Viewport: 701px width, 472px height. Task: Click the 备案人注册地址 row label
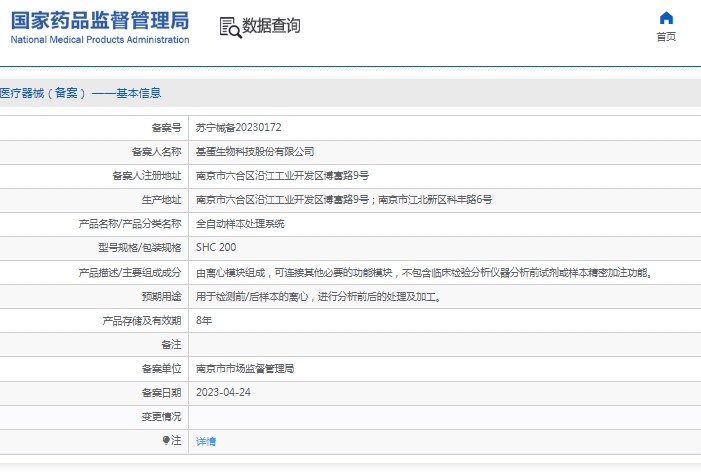tap(147, 176)
